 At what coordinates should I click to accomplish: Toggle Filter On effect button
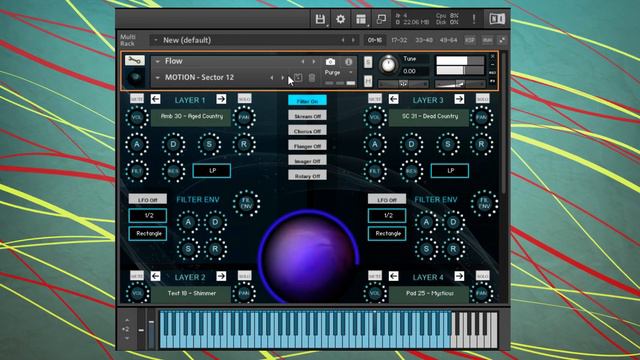[307, 100]
